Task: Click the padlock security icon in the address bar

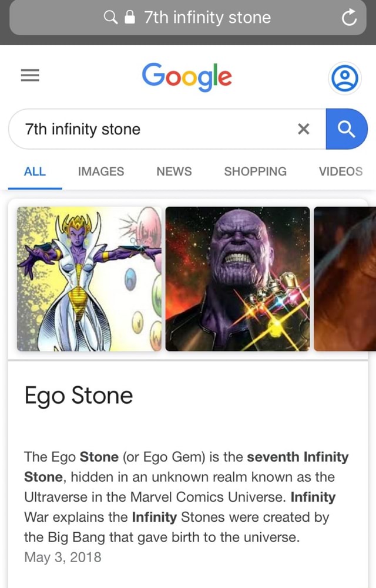Action: click(129, 18)
